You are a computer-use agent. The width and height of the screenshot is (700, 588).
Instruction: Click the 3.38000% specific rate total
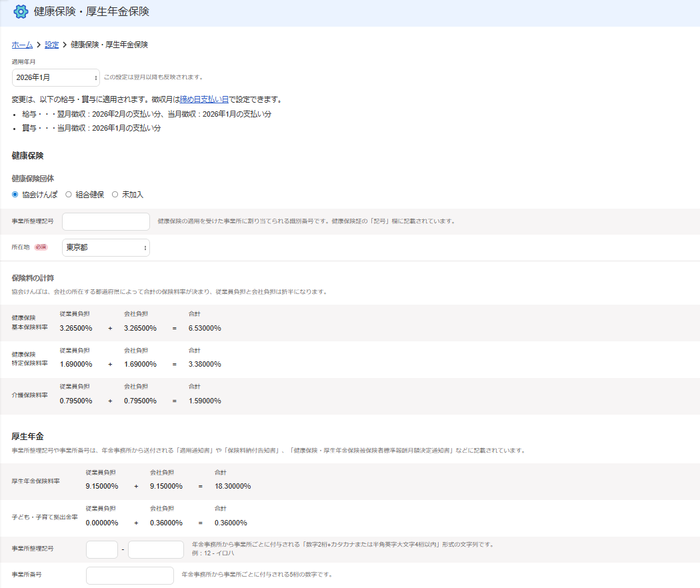205,364
